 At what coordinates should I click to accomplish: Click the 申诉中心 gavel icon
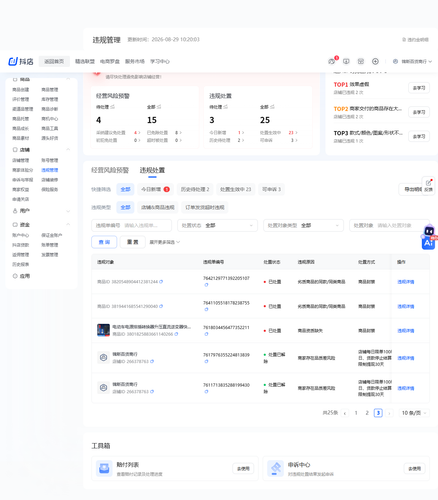tap(275, 468)
